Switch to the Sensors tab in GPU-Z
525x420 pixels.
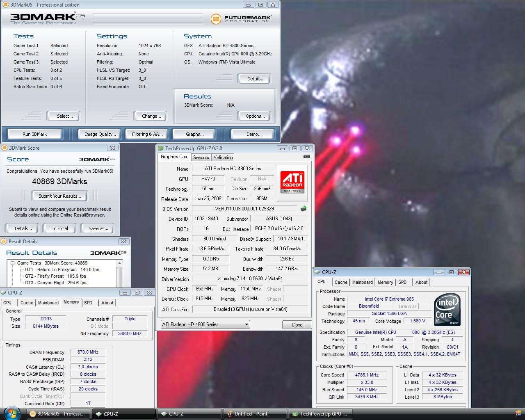tap(201, 157)
